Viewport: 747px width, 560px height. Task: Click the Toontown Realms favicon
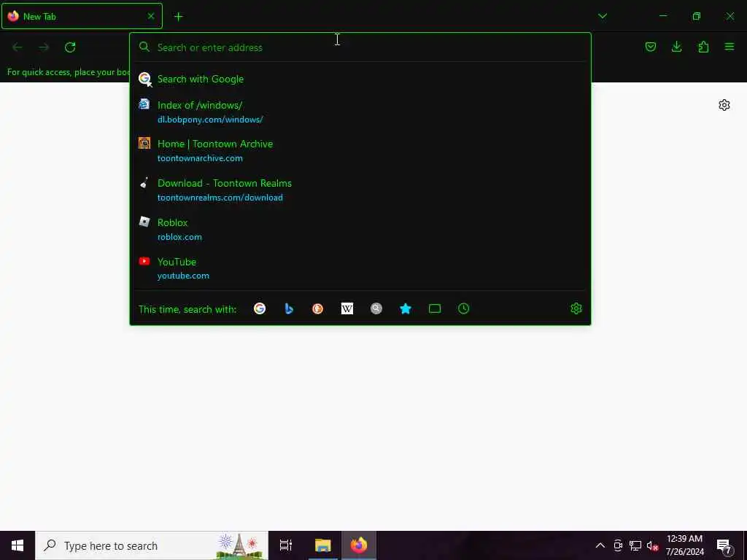tap(144, 182)
